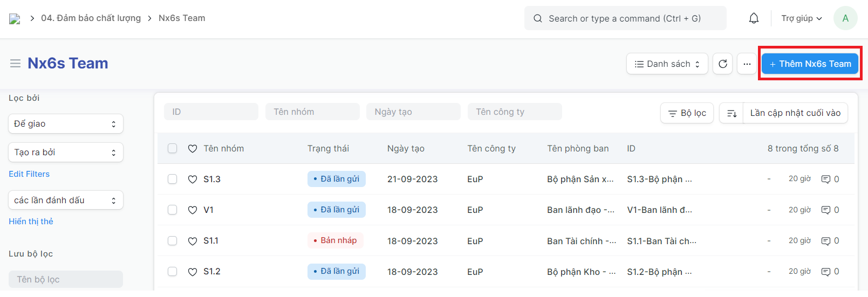The width and height of the screenshot is (868, 297).
Task: Go to 04. Đảm bảo chất lượng breadcrumb
Action: (x=91, y=18)
